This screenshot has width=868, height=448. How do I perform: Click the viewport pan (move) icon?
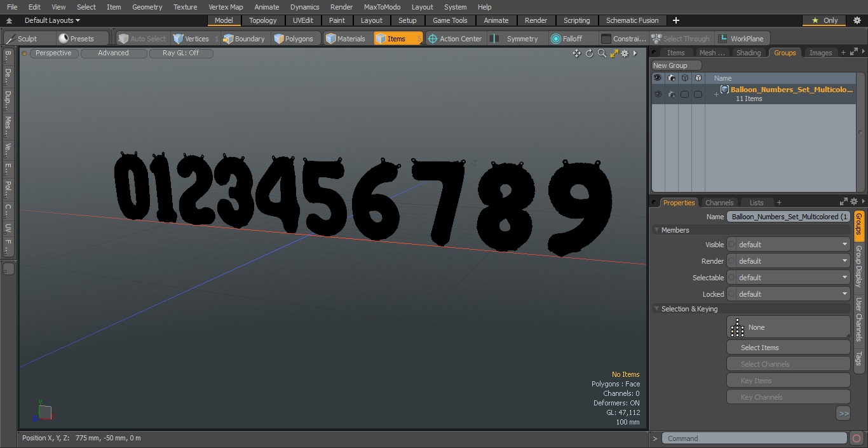(x=576, y=53)
